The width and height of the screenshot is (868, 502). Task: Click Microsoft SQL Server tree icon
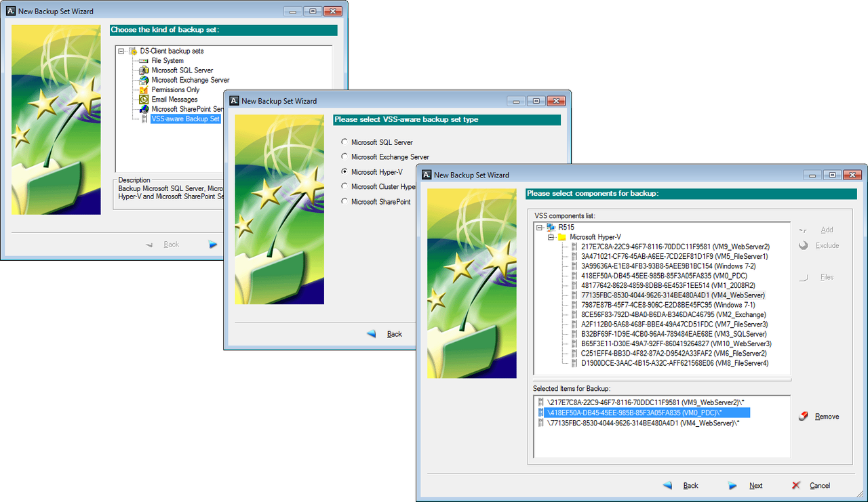(x=144, y=70)
